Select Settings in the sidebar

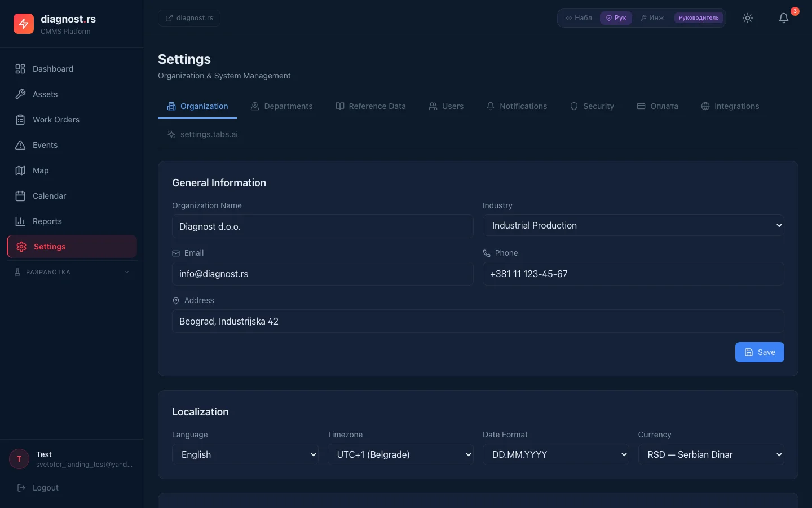coord(72,247)
